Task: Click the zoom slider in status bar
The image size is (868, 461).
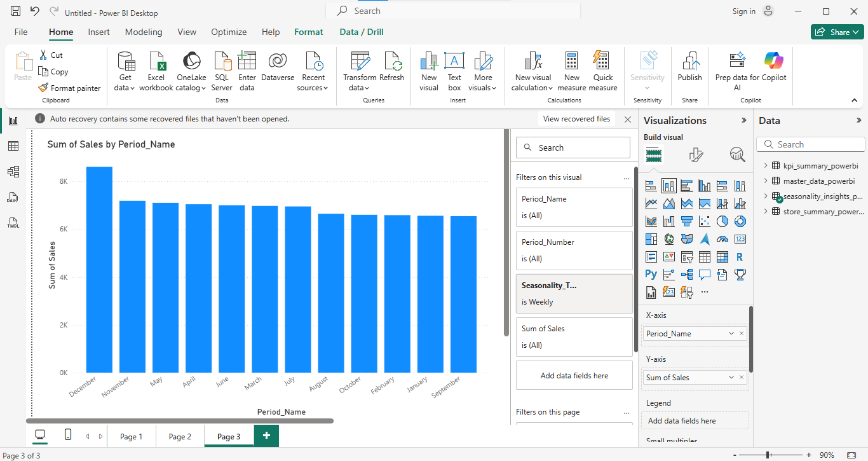Action: (x=768, y=455)
